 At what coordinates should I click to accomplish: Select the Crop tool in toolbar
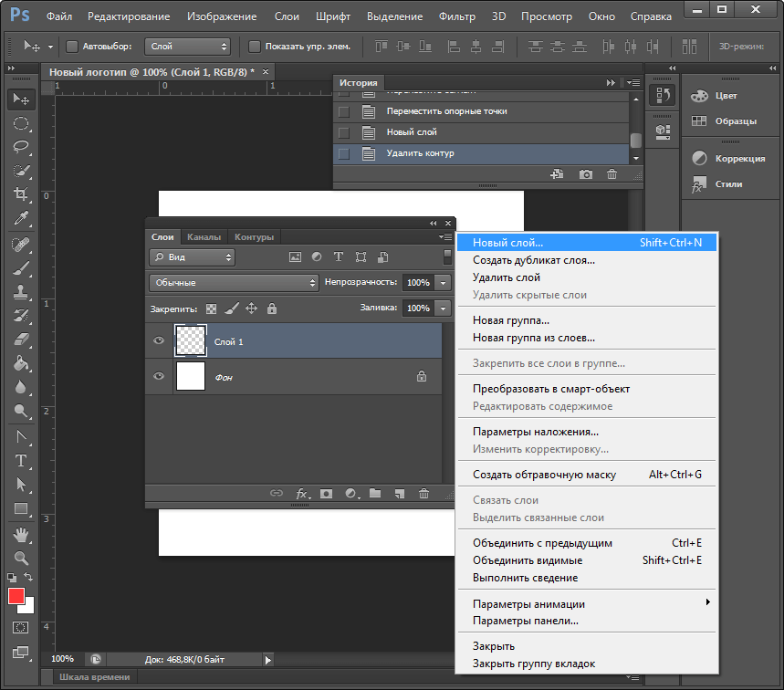click(x=21, y=194)
